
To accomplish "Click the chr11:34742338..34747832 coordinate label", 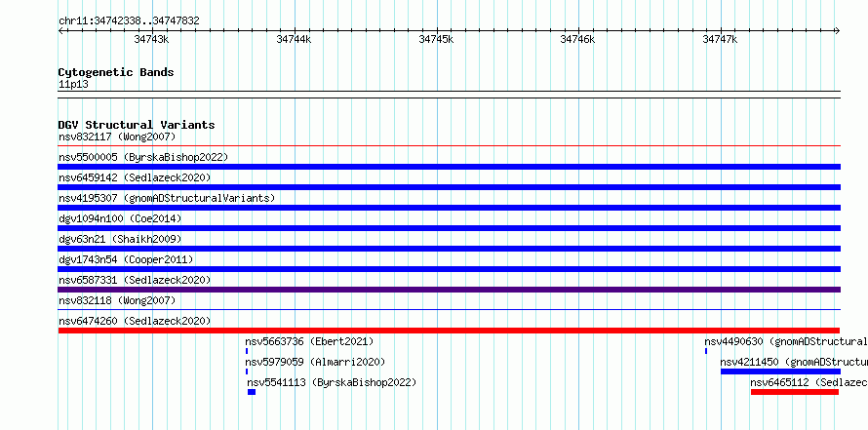I will point(129,21).
